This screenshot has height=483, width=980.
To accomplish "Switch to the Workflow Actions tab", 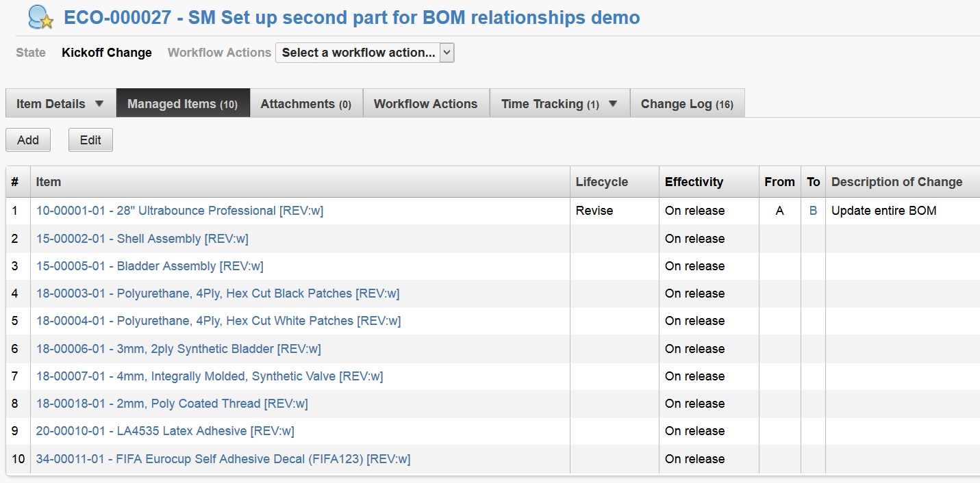I will coord(425,103).
